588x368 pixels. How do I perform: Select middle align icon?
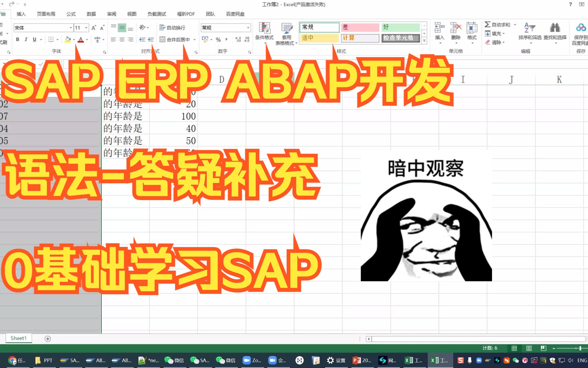[122, 28]
